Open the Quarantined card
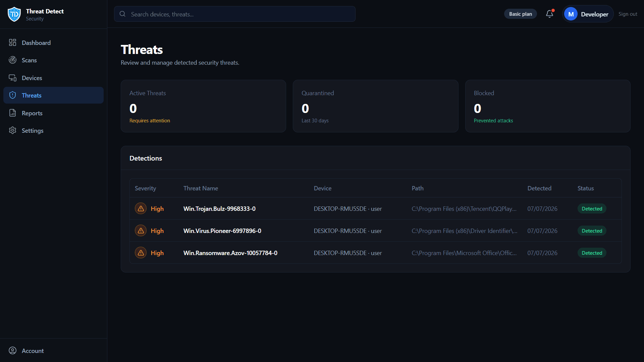The width and height of the screenshot is (644, 362). [375, 106]
